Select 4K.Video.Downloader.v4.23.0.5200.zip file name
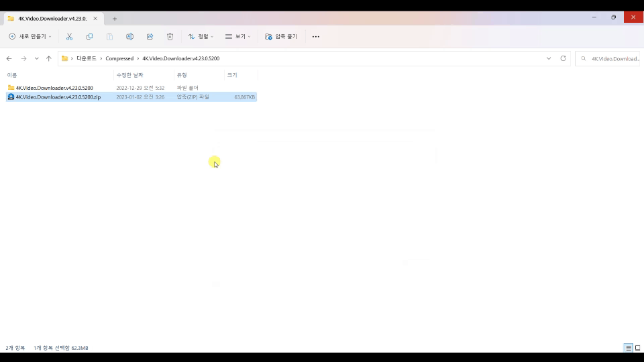The height and width of the screenshot is (362, 644). click(58, 97)
